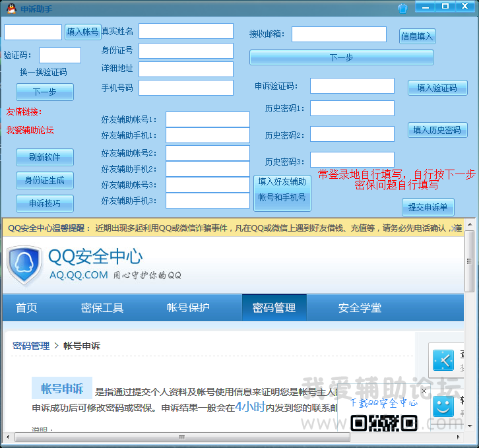Click the 下载QQ安全中心 text in popup
Image resolution: width=479 pixels, height=448 pixels.
(384, 402)
